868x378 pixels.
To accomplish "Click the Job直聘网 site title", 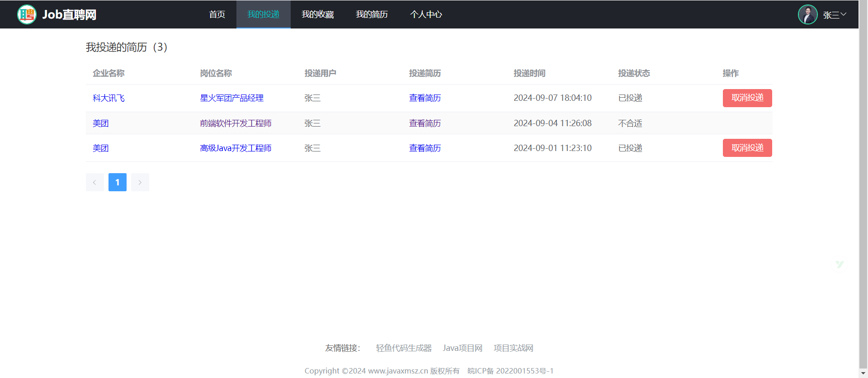I will click(x=69, y=15).
